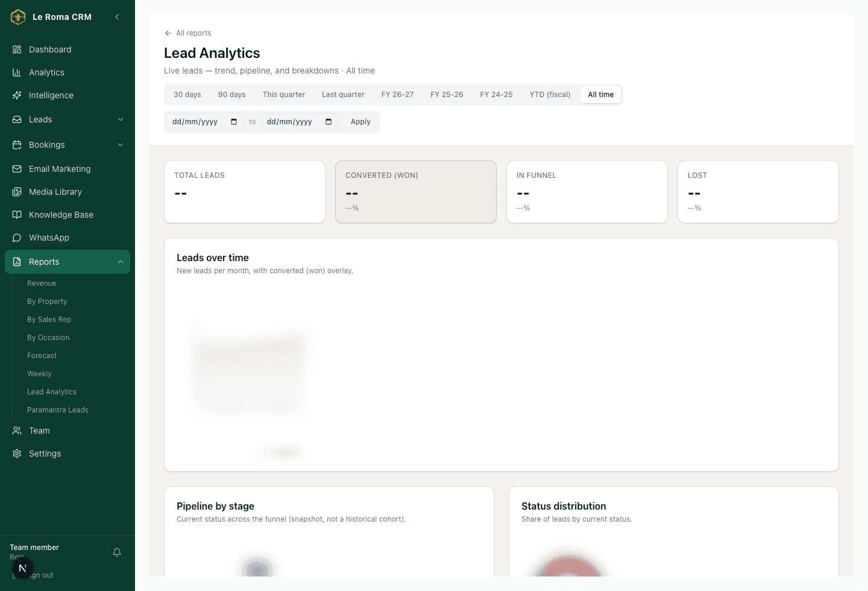Click the Total Leads card
Image resolution: width=868 pixels, height=591 pixels.
tap(245, 192)
